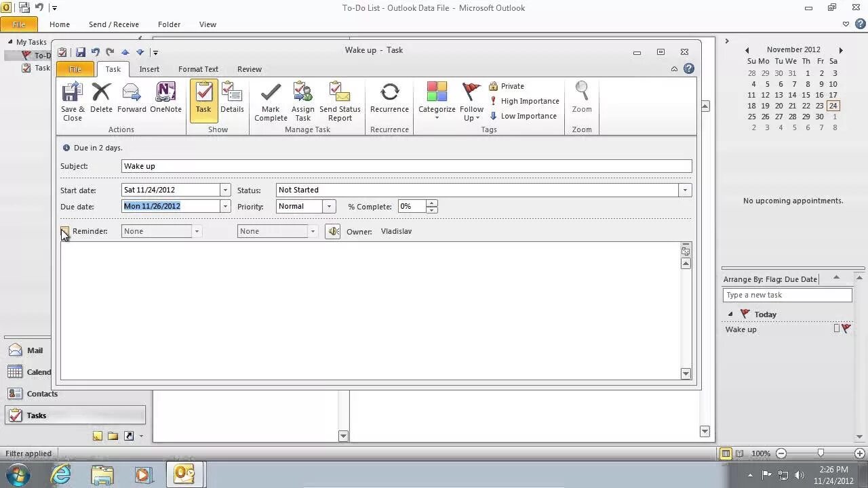Send a Status Report

(x=340, y=101)
